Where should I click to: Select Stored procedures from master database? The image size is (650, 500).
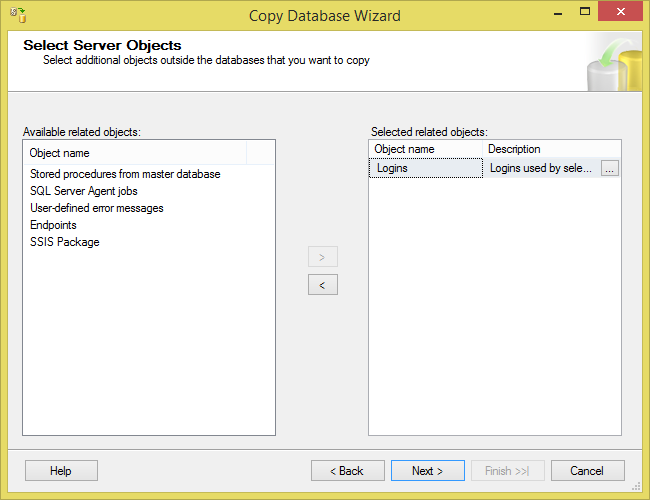coord(125,174)
